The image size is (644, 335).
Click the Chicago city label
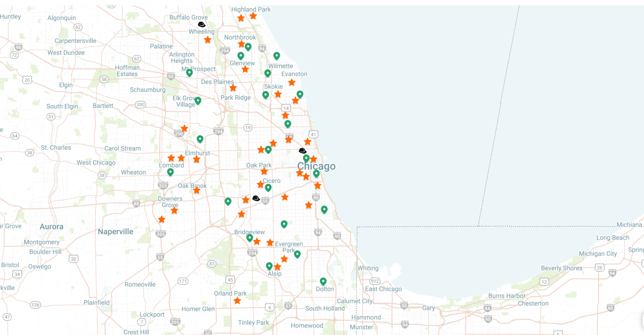(x=316, y=166)
